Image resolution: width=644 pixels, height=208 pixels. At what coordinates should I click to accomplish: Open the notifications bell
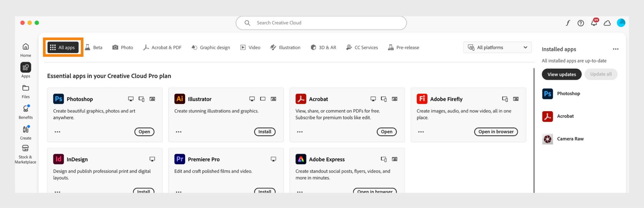[594, 23]
